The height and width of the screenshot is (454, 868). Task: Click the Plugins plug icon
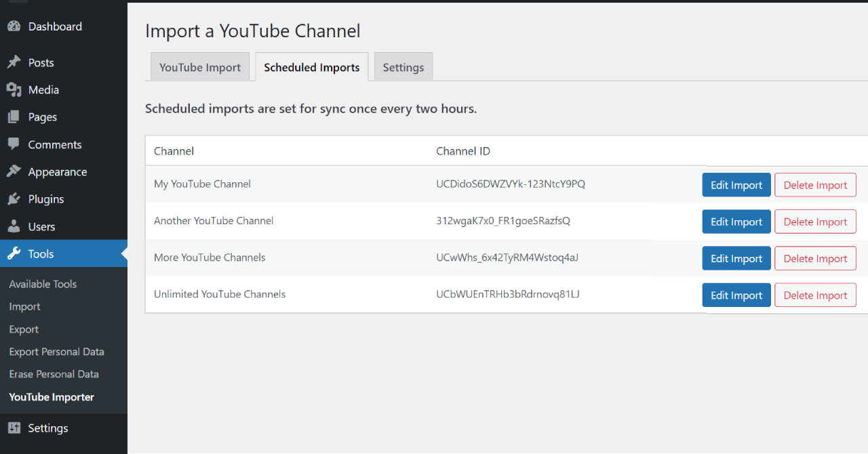pos(14,199)
